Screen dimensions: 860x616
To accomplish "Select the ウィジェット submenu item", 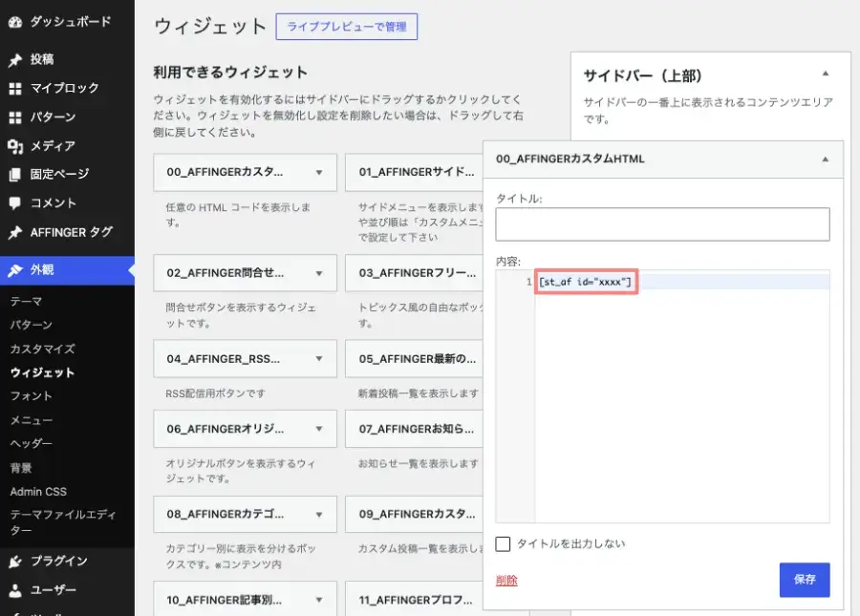I will [x=42, y=372].
